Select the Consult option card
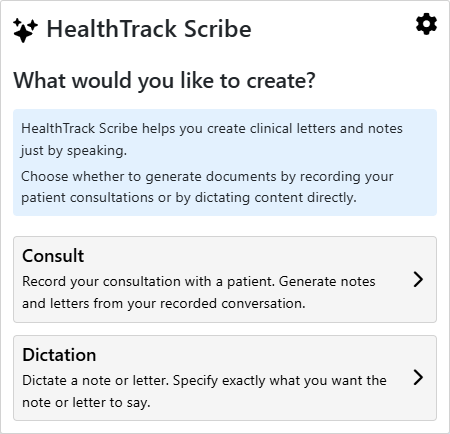Image resolution: width=450 pixels, height=434 pixels. (225, 279)
